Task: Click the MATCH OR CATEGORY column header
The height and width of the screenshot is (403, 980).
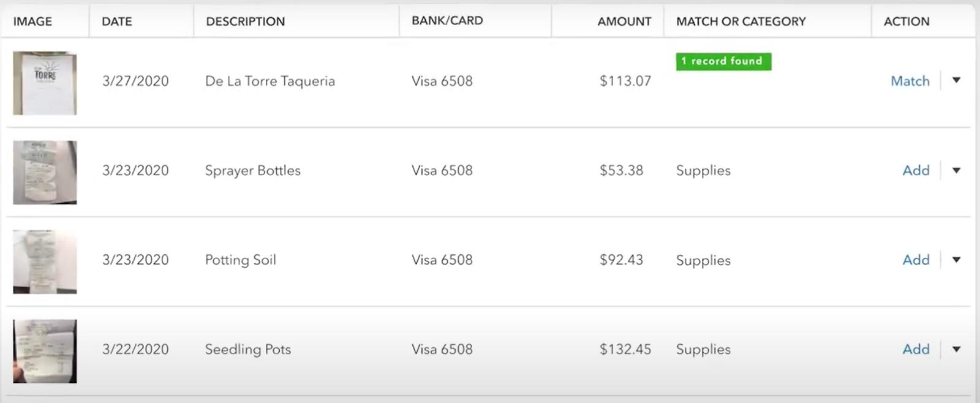Action: pyautogui.click(x=741, y=21)
